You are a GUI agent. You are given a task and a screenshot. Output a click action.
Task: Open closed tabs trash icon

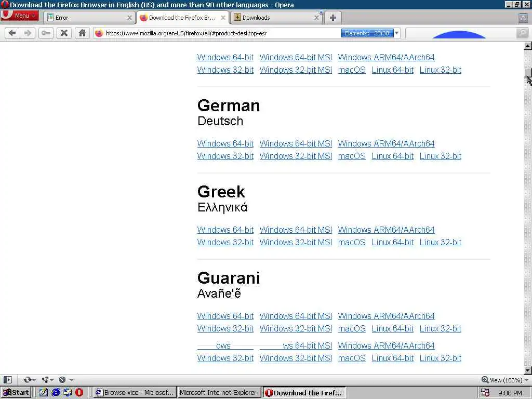pos(523,18)
